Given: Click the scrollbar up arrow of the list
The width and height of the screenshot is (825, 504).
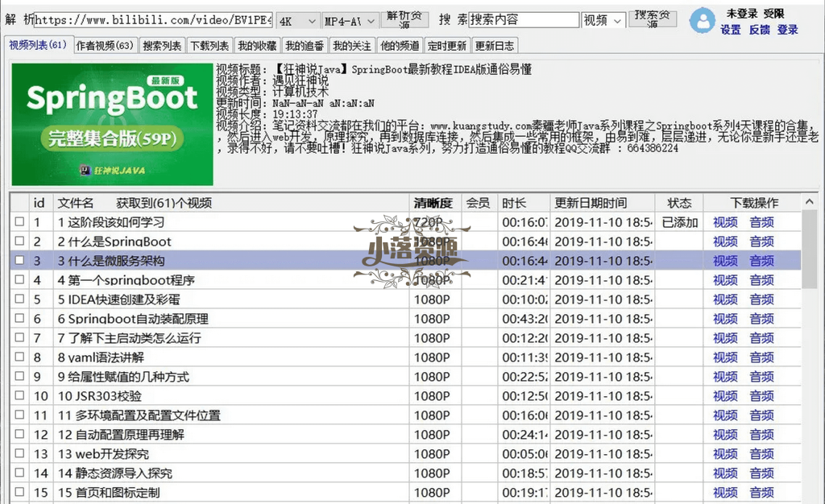Looking at the screenshot, I should (809, 202).
